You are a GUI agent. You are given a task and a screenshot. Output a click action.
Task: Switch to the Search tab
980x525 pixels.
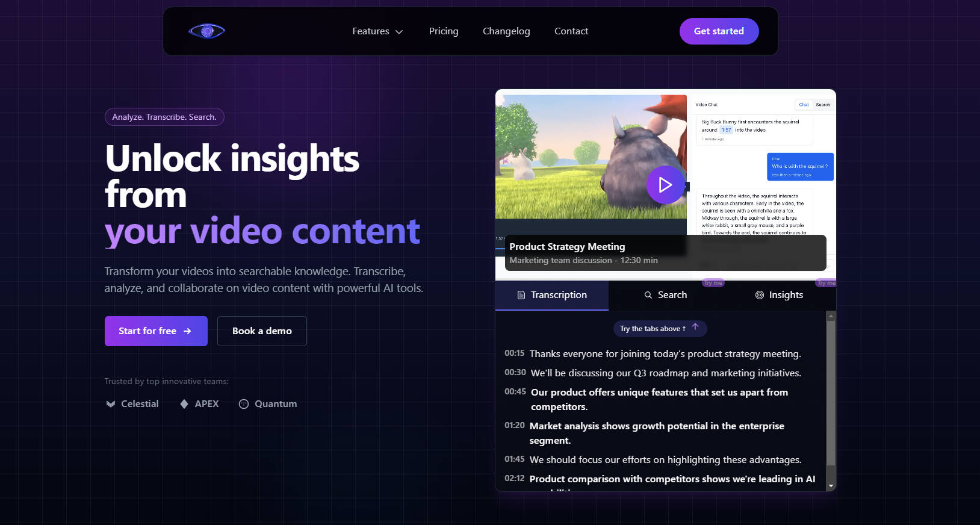pyautogui.click(x=665, y=295)
